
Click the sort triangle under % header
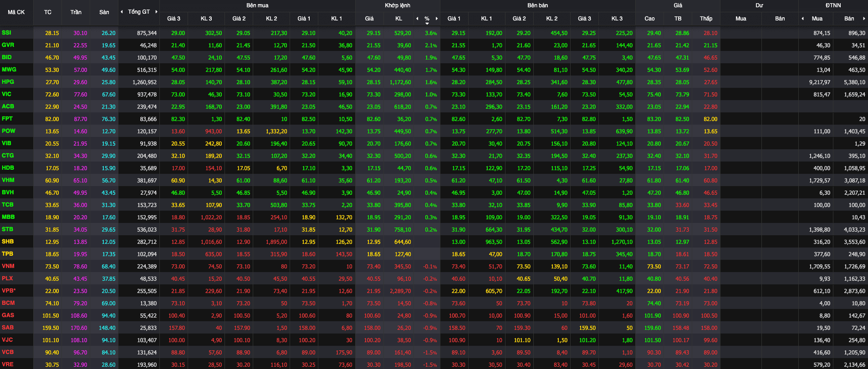(x=427, y=23)
